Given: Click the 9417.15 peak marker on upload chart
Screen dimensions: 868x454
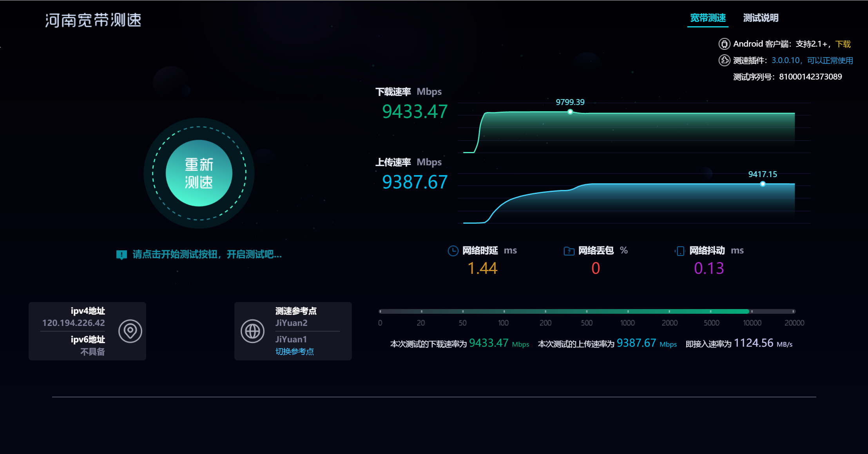Looking at the screenshot, I should click(x=763, y=184).
